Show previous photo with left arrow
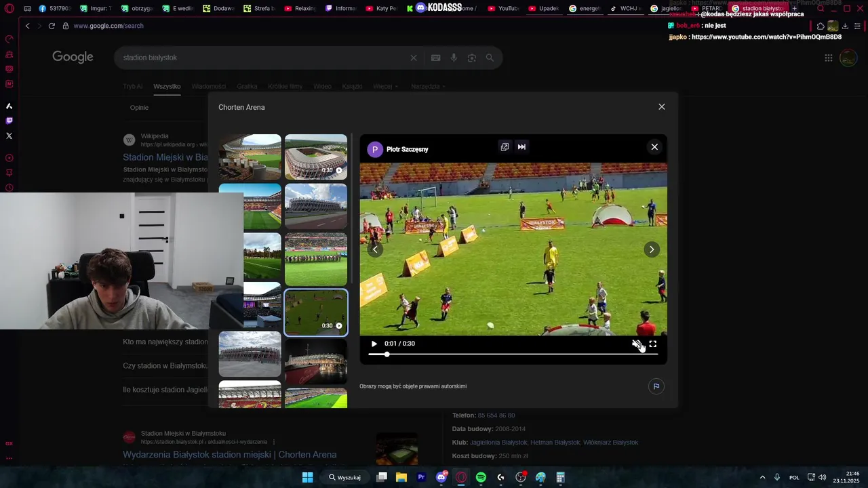 [x=375, y=249]
